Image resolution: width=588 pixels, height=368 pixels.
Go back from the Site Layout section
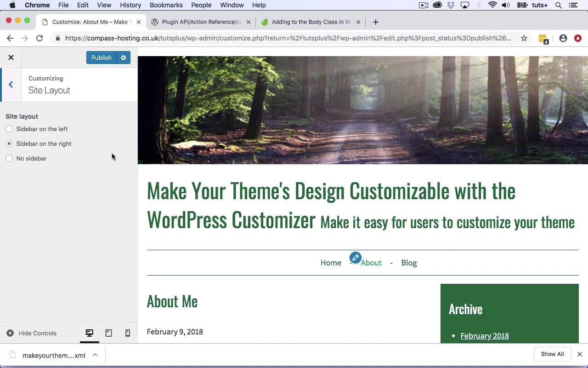point(11,85)
